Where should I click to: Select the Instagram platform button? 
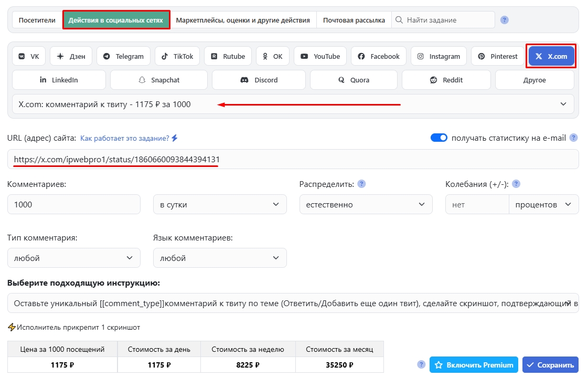pos(439,56)
